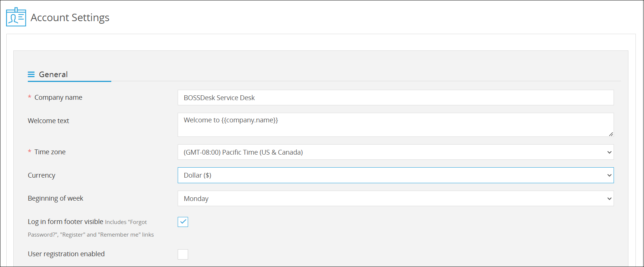Click the General section hamburger icon
Viewport: 644px width, 267px height.
pyautogui.click(x=31, y=75)
